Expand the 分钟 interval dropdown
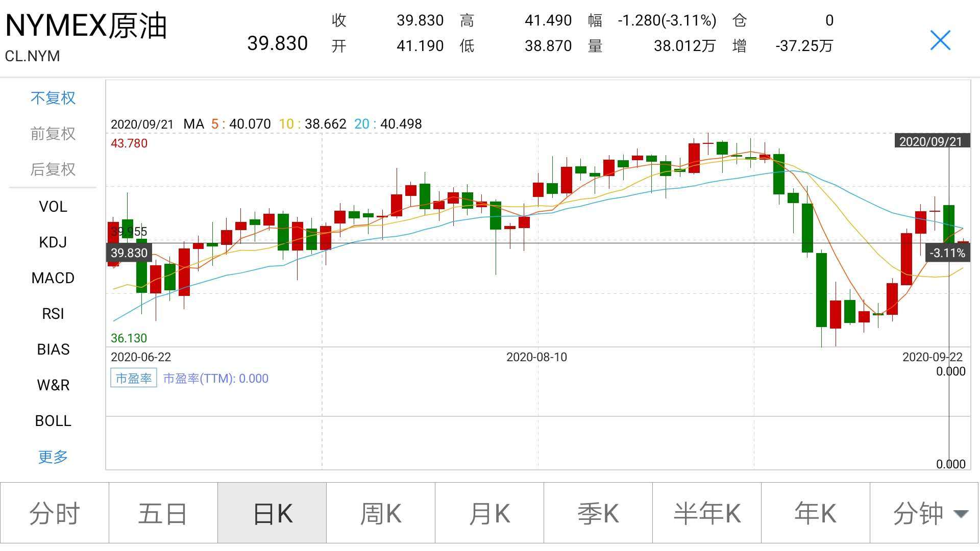The image size is (980, 551). point(924,513)
